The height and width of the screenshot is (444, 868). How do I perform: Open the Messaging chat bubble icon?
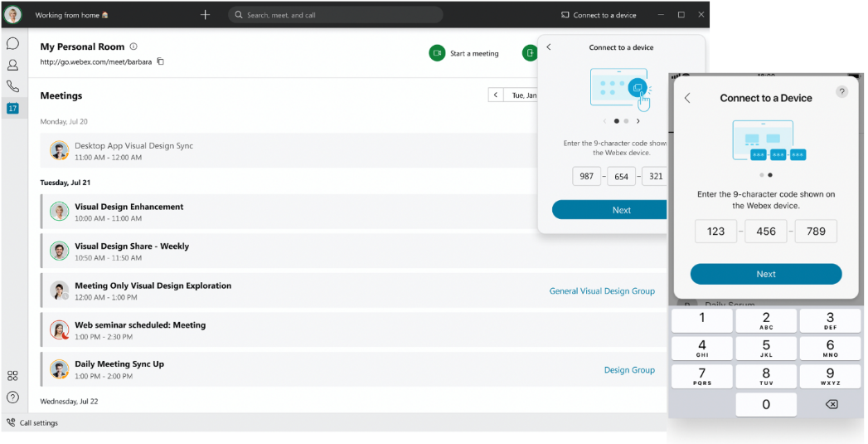(x=12, y=43)
